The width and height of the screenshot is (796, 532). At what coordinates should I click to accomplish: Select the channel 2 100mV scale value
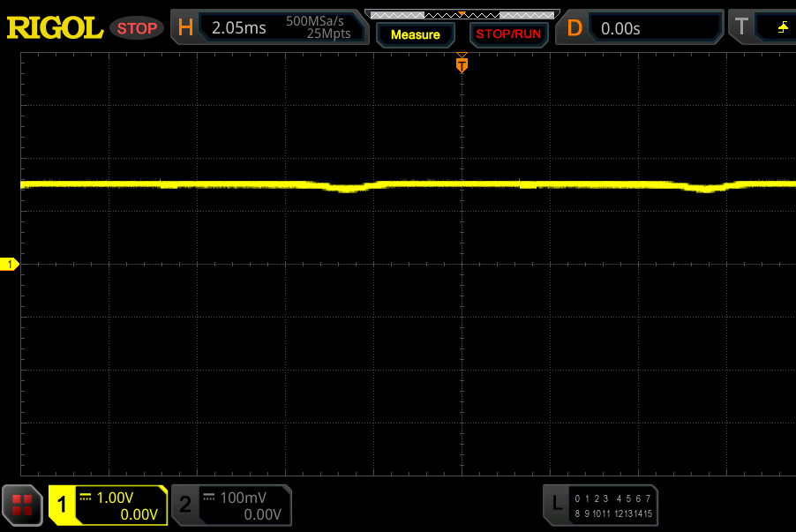tap(244, 498)
